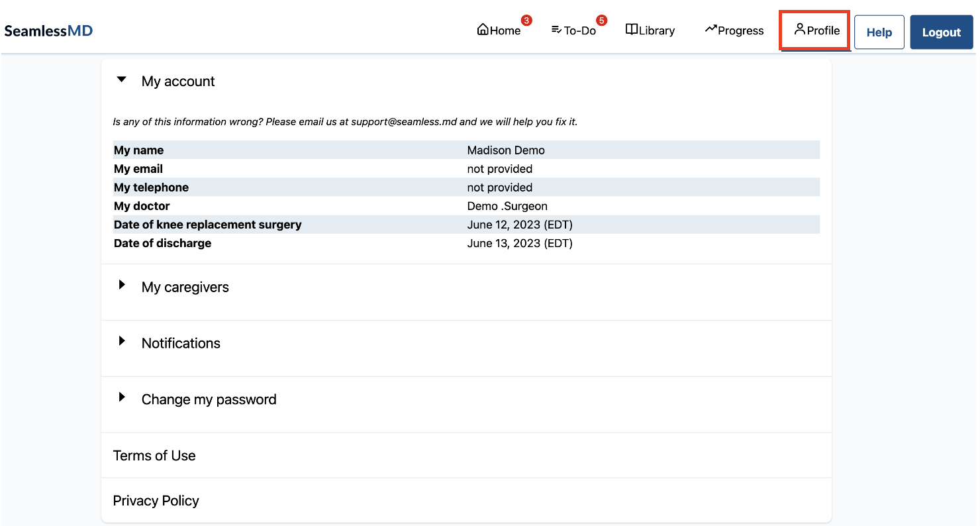
Task: Expand the Change my password triangle
Action: point(122,397)
